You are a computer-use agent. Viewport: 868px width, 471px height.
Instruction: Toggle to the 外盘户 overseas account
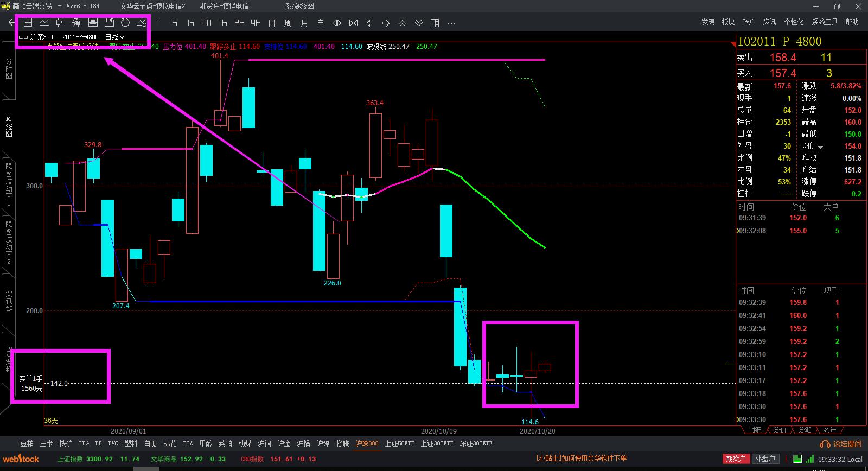tap(765, 459)
